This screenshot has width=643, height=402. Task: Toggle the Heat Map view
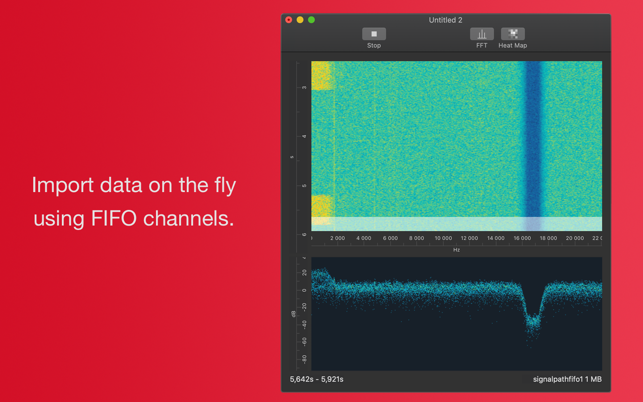(513, 34)
